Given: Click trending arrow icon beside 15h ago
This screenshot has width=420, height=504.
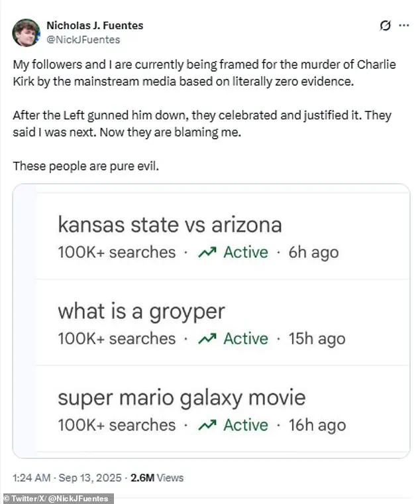Looking at the screenshot, I should (x=208, y=339).
